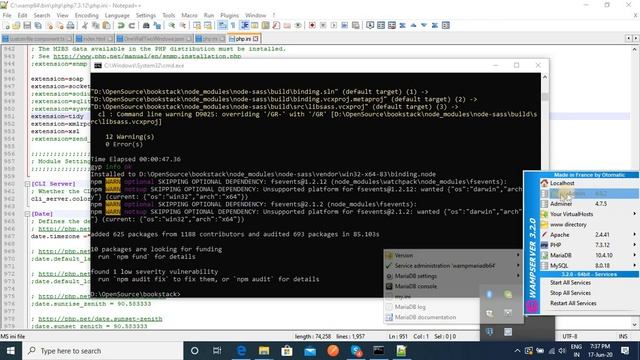Open Microsoft Edge from taskbar
This screenshot has height=360, width=640.
click(241, 351)
